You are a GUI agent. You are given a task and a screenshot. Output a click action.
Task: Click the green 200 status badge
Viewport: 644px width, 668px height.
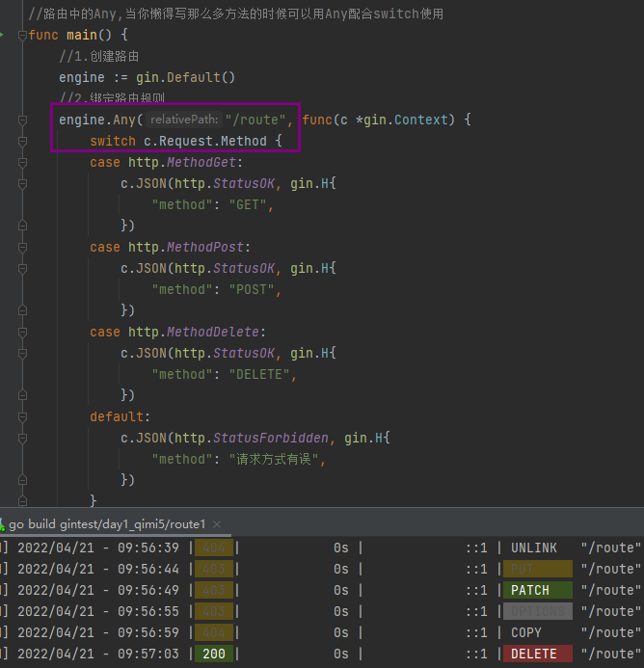[214, 654]
